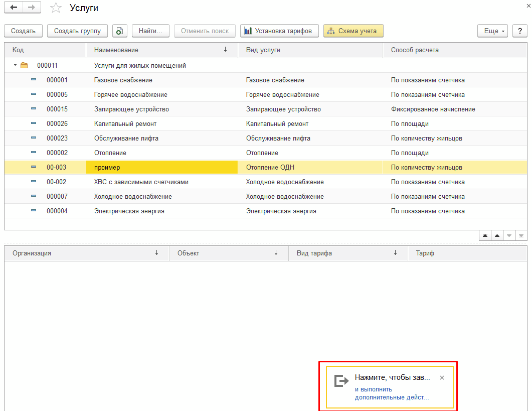Image resolution: width=532 pixels, height=411 pixels.
Task: Jump to first row with the top arrow
Action: coord(485,235)
